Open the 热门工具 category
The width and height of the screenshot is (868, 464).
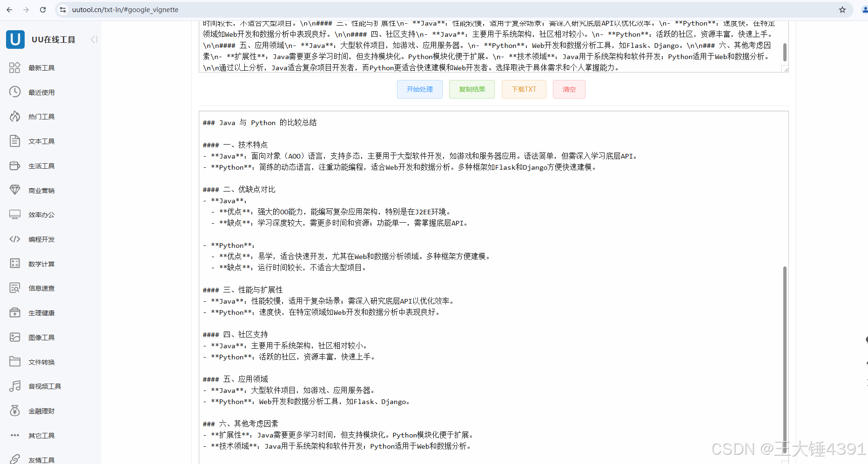pyautogui.click(x=41, y=116)
